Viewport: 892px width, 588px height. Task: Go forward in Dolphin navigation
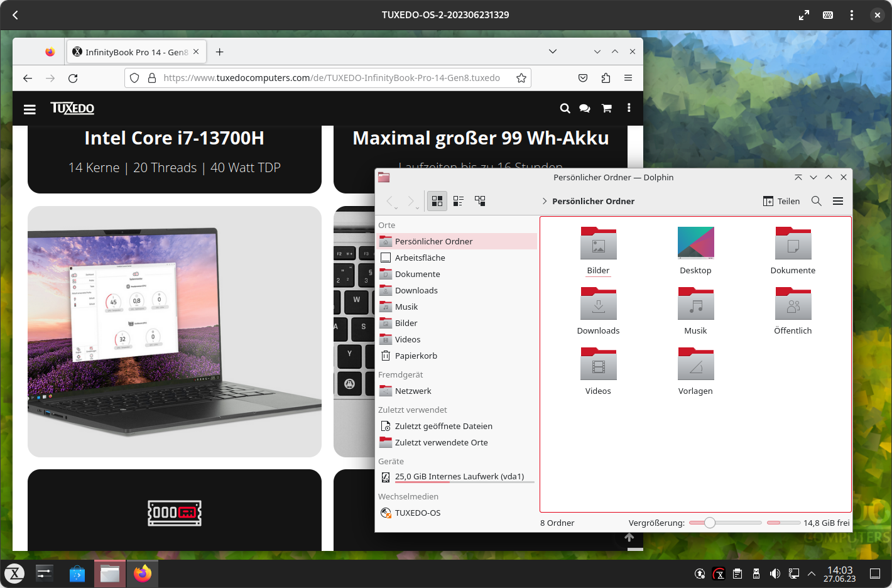[411, 201]
